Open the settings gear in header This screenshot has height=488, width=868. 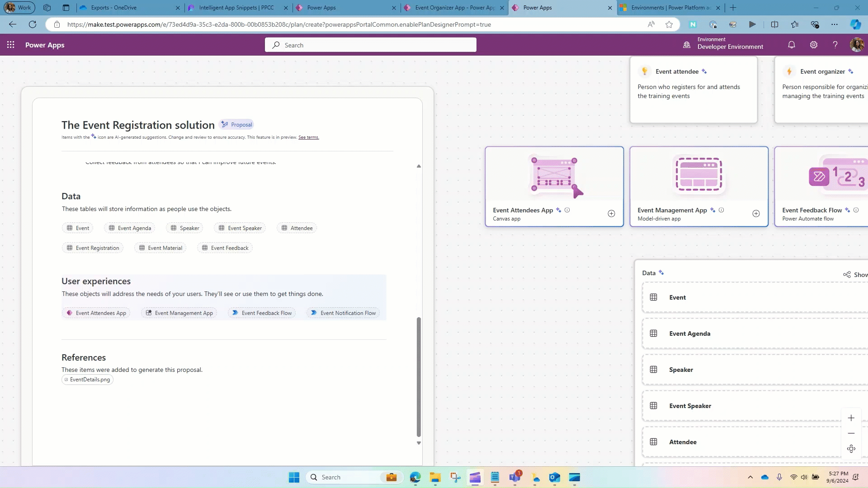814,45
